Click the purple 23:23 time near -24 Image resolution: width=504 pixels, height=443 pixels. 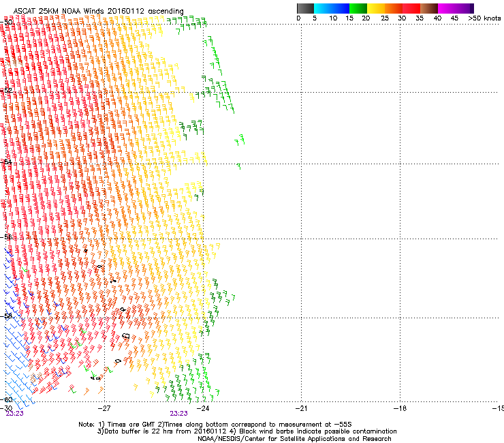pos(178,414)
